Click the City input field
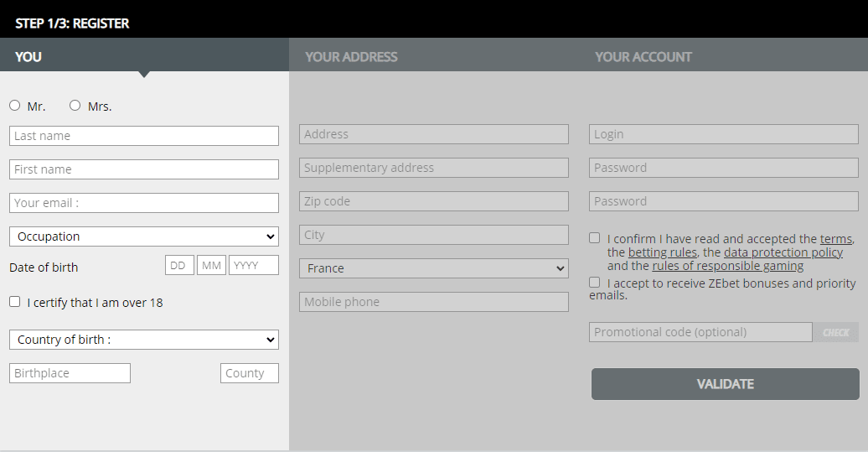The height and width of the screenshot is (452, 868). pyautogui.click(x=434, y=235)
